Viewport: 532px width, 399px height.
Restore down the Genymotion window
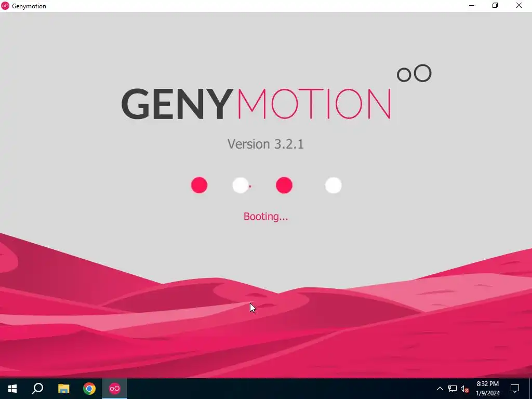point(495,6)
